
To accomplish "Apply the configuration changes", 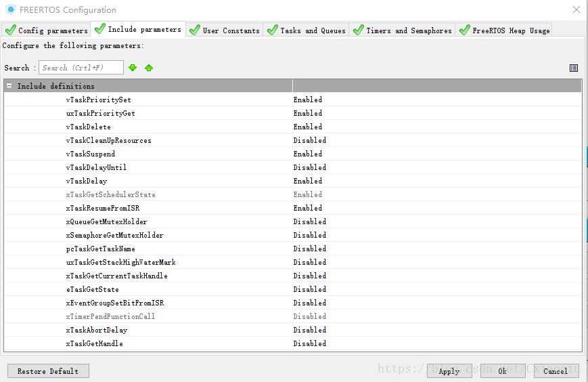I will 449,370.
